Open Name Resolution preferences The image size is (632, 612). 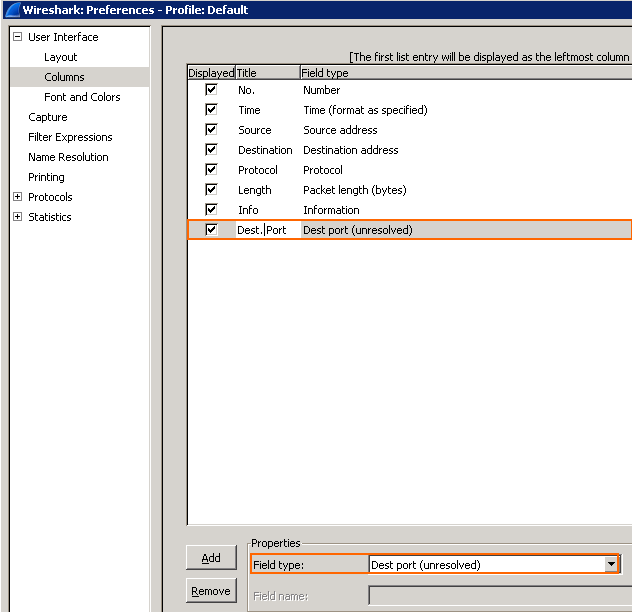(x=68, y=157)
